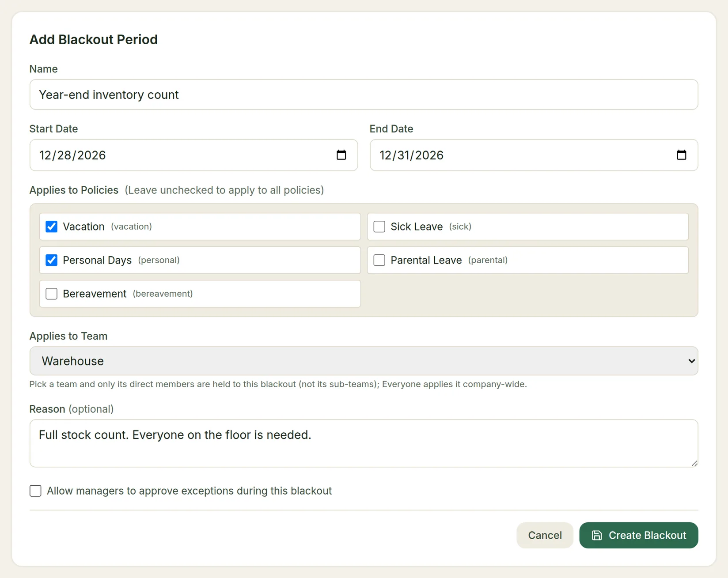This screenshot has height=578, width=728.
Task: Click the "(parental)" policy code text
Action: pos(488,260)
